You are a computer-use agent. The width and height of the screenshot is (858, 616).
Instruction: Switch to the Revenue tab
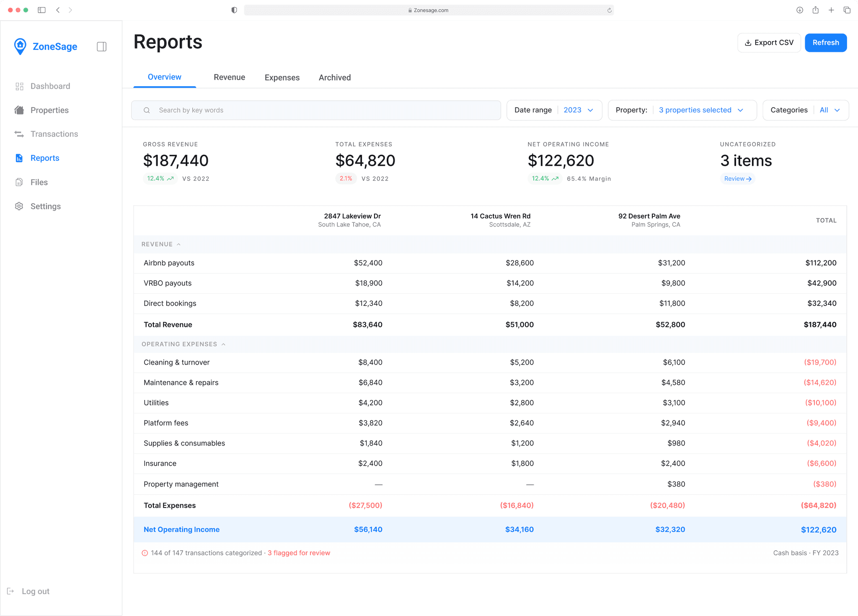pyautogui.click(x=229, y=77)
